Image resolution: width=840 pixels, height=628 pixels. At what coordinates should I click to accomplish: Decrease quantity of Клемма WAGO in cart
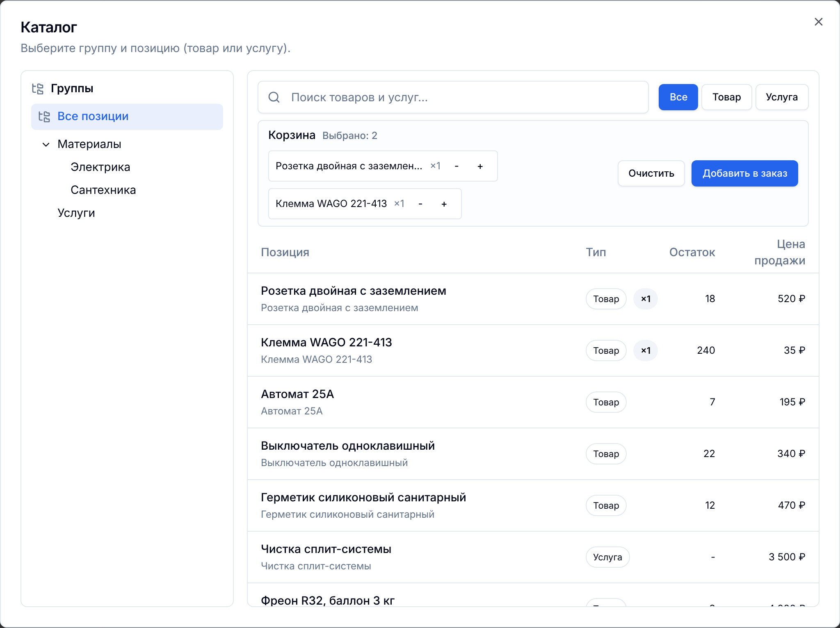[420, 204]
